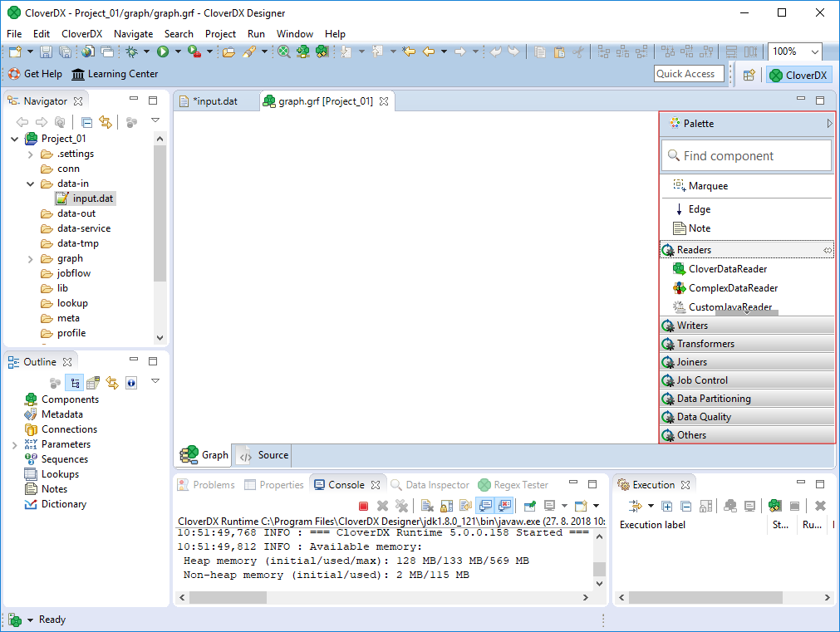Expand the graph folder in Navigator
840x632 pixels.
[x=31, y=258]
